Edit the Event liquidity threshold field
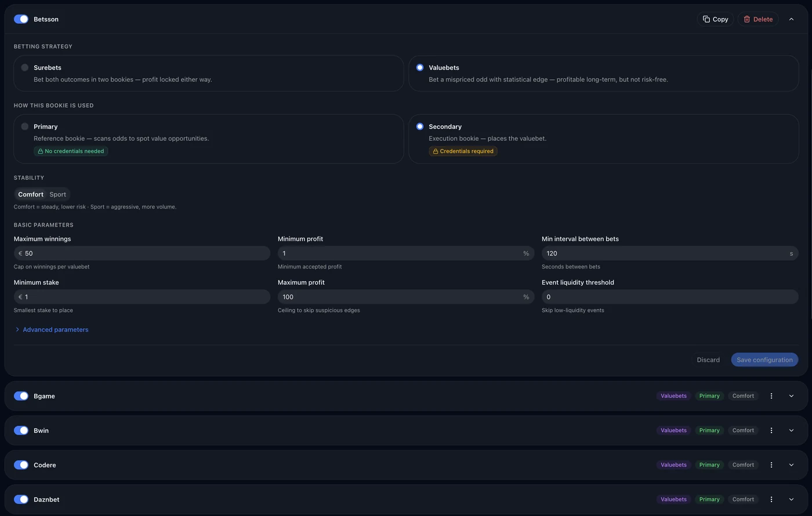Image resolution: width=812 pixels, height=516 pixels. click(670, 297)
